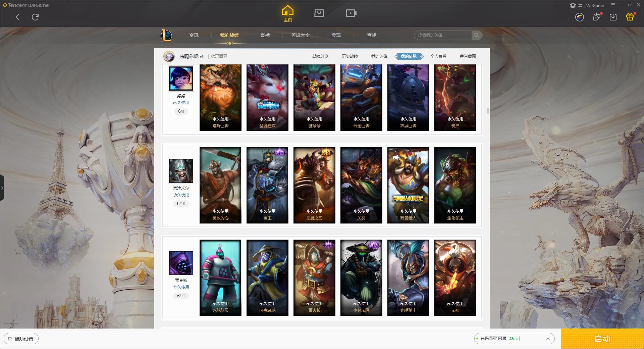
Task: Click the 38ms ping indicator
Action: (514, 339)
